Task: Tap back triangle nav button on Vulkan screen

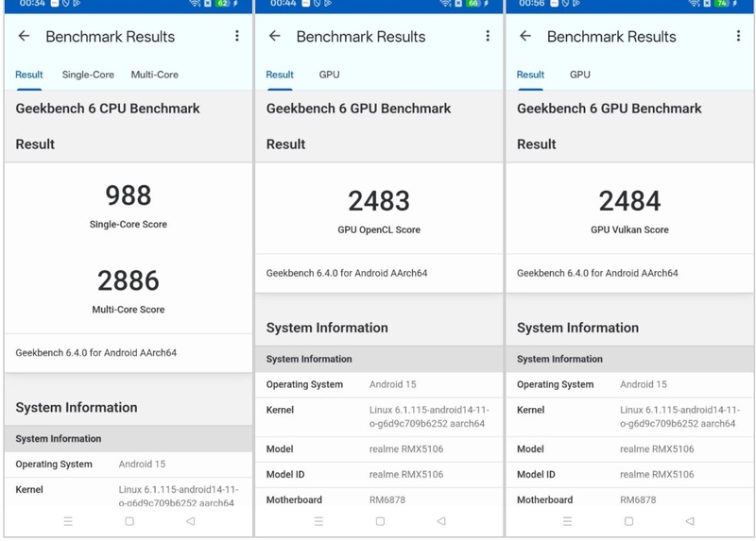Action: point(690,521)
